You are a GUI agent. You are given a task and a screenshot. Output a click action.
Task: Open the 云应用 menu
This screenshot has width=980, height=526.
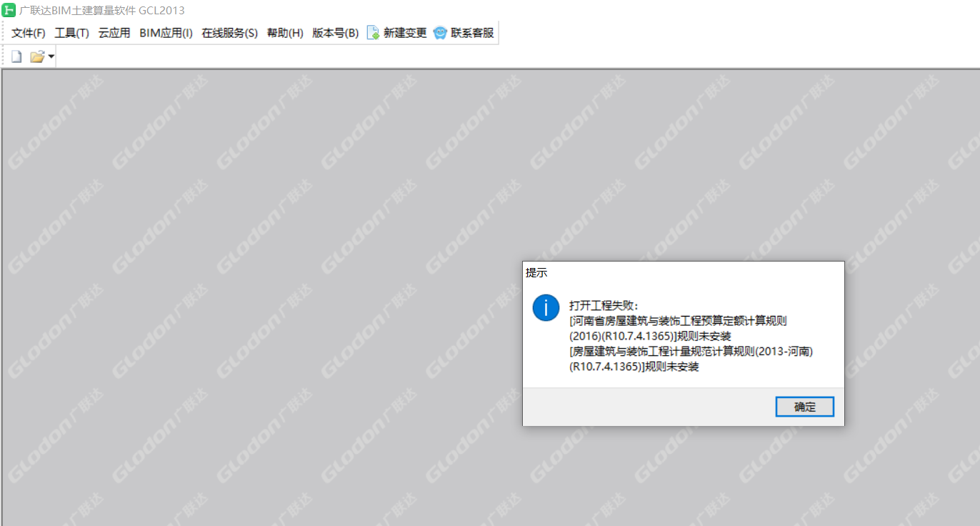tap(114, 33)
